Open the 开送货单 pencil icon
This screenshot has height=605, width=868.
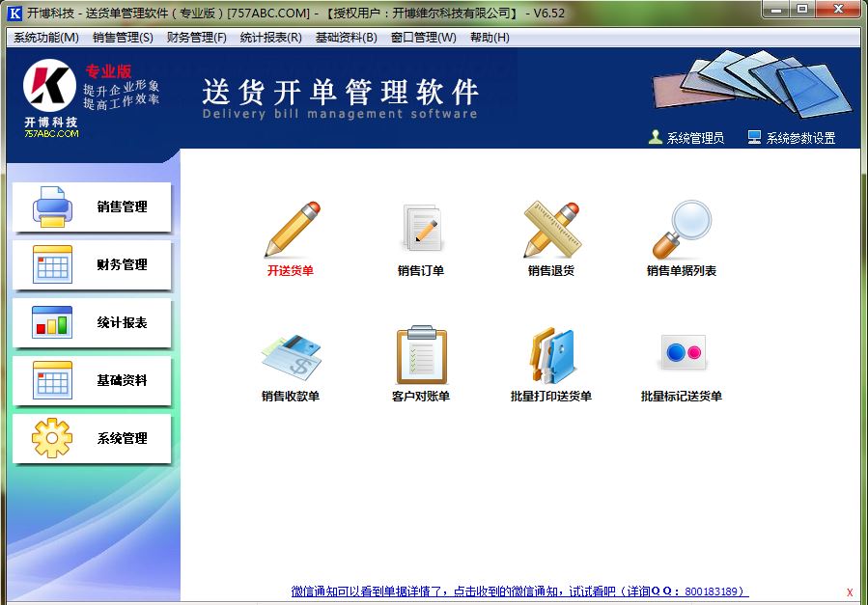pos(292,229)
